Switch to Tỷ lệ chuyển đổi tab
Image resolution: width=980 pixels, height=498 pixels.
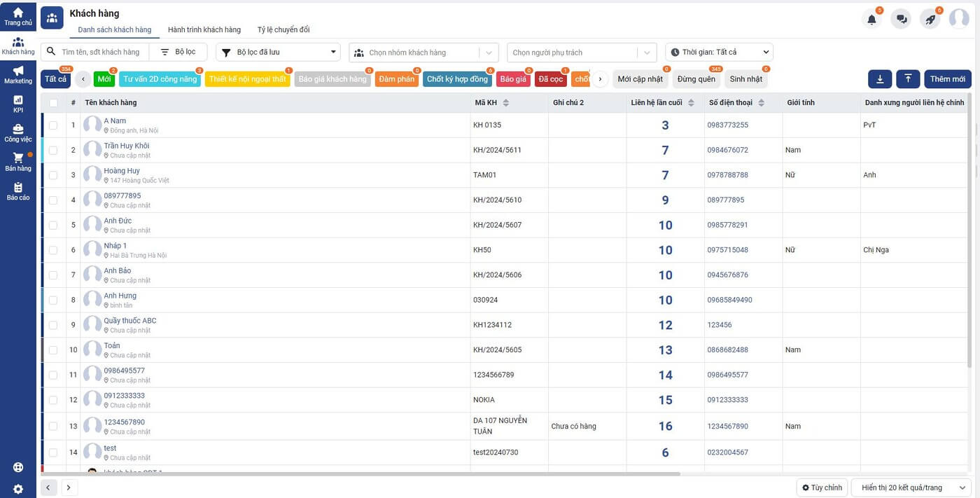coord(283,30)
